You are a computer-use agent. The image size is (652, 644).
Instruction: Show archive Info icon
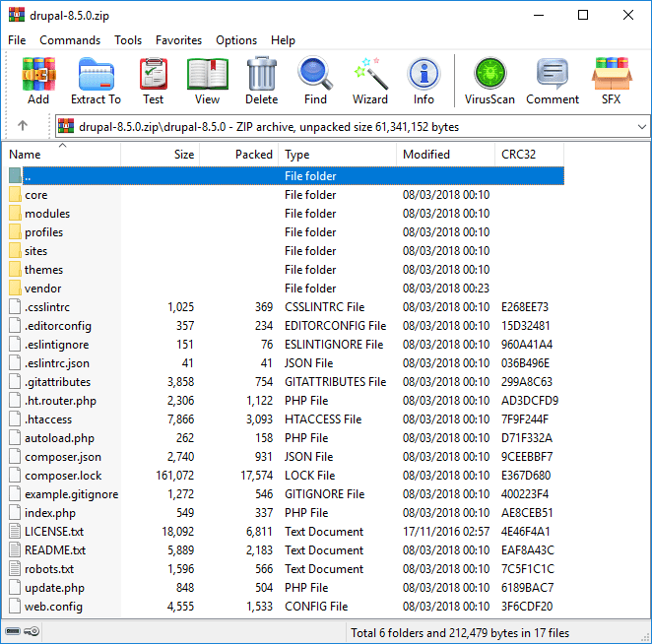(424, 75)
